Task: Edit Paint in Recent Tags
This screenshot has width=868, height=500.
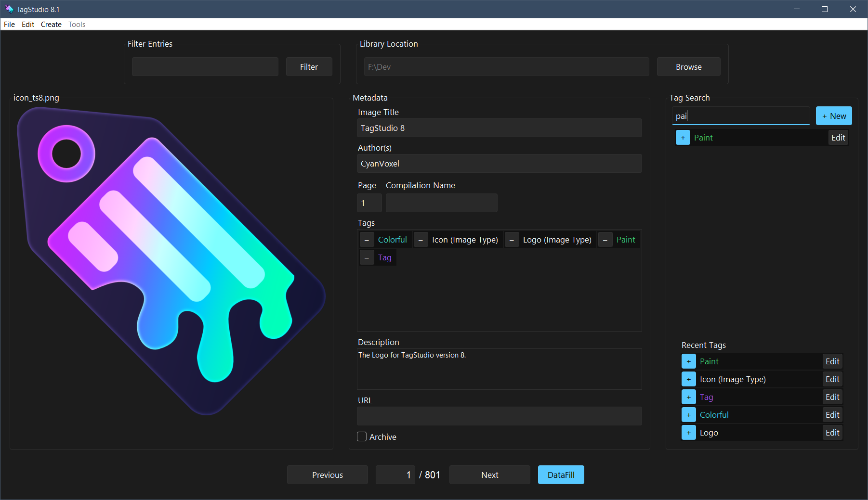Action: click(832, 361)
